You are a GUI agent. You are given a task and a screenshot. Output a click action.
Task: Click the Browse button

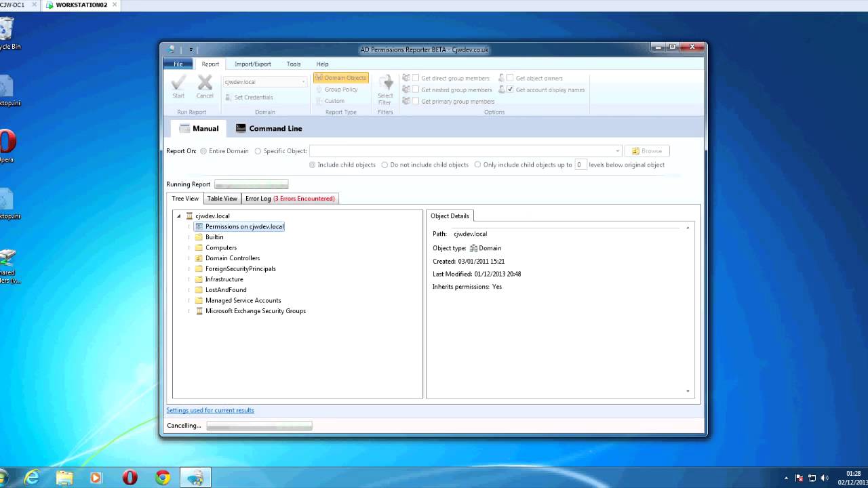[x=647, y=151]
